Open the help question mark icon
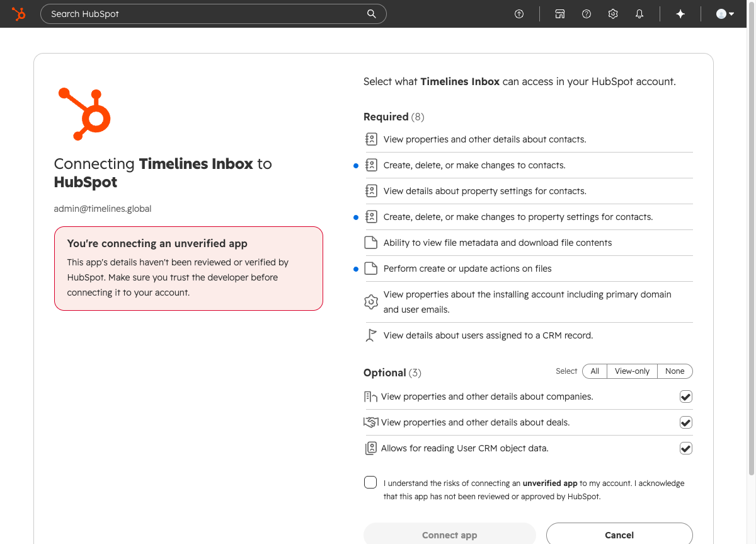 coord(587,14)
